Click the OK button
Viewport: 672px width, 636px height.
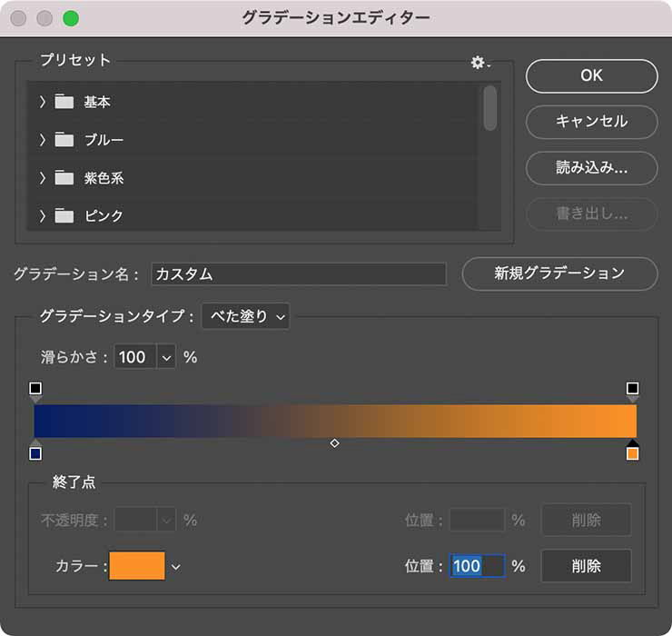tap(591, 76)
